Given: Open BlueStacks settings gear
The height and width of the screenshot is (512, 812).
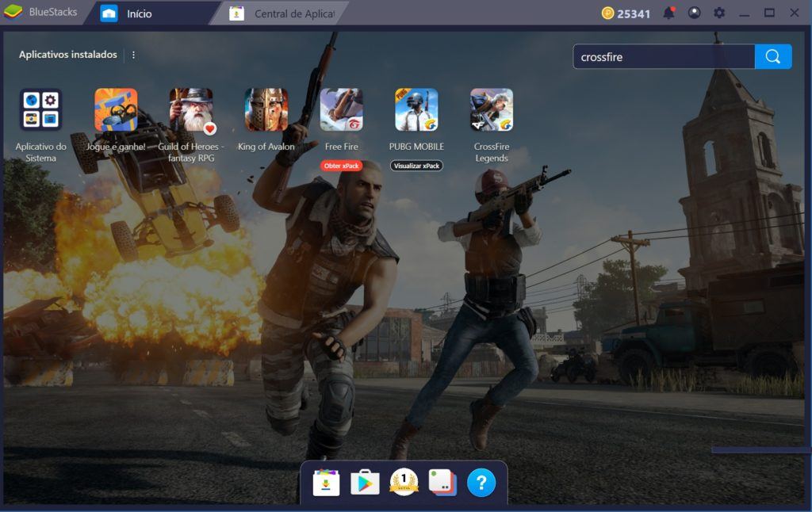Looking at the screenshot, I should (x=719, y=13).
